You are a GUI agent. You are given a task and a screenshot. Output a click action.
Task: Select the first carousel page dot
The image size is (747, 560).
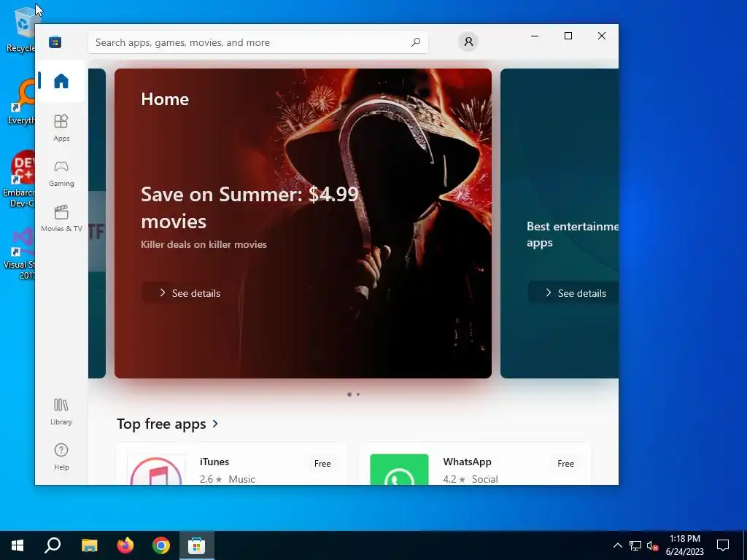tap(349, 394)
